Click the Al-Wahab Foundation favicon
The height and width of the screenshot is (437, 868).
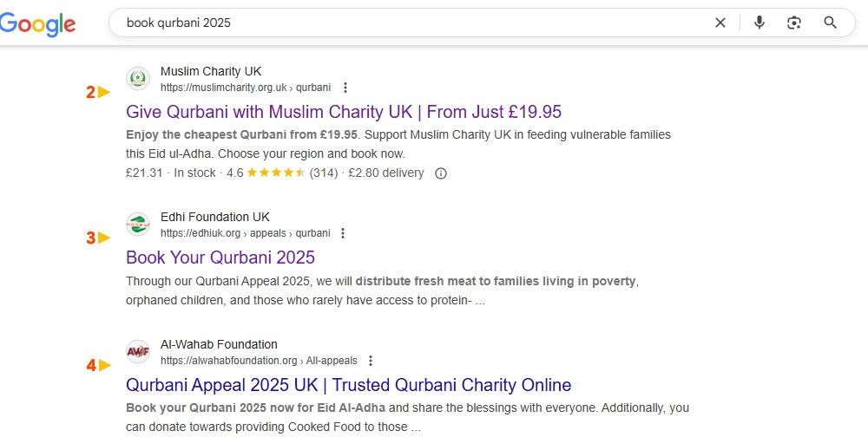(137, 352)
